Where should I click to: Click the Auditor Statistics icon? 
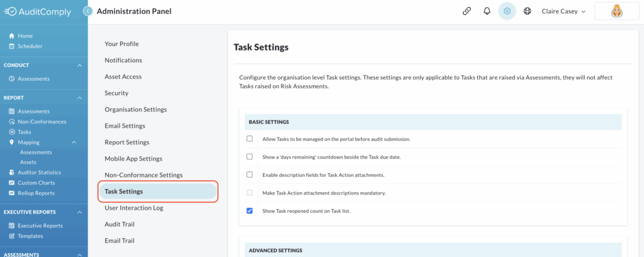[x=12, y=173]
